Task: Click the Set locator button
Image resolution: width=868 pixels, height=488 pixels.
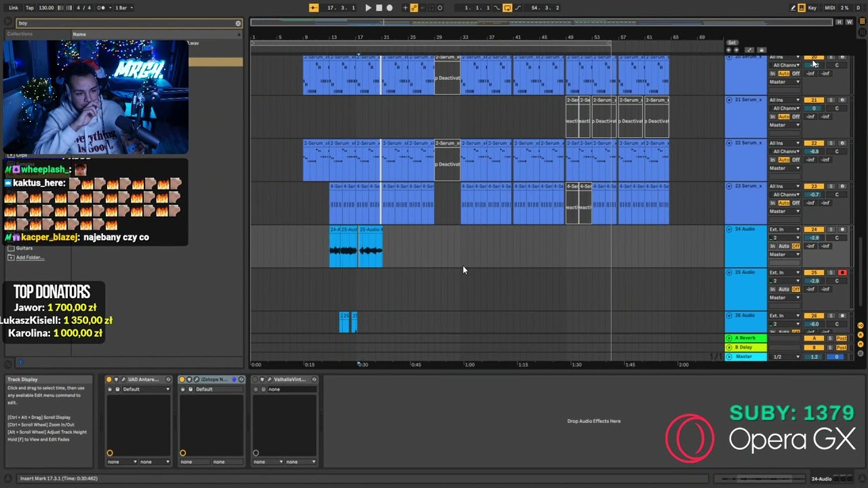Action: (x=731, y=43)
